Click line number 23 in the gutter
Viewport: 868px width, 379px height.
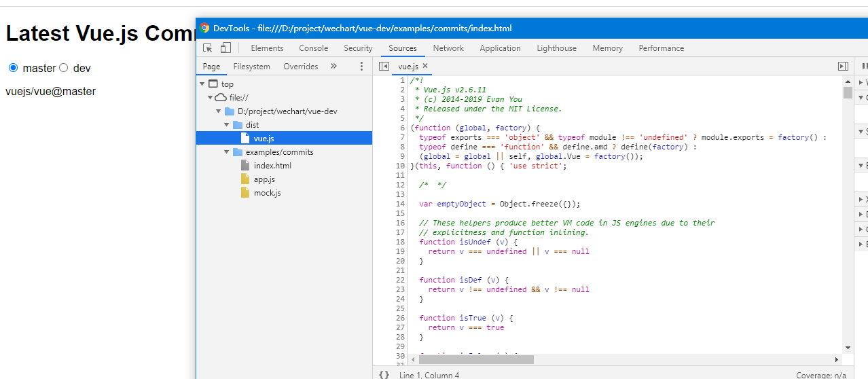click(x=400, y=289)
